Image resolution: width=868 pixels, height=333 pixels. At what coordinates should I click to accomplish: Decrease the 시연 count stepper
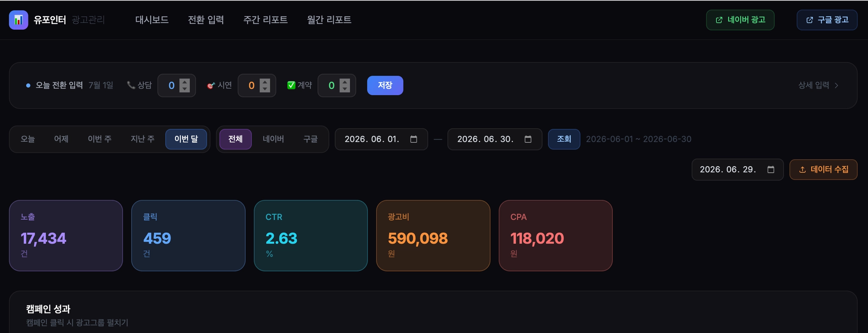(x=265, y=89)
